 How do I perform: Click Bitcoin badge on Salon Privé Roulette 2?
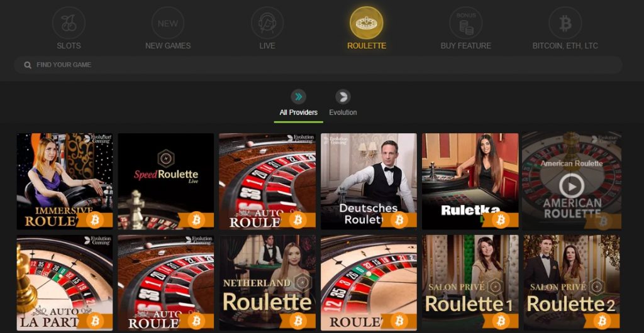pos(602,320)
